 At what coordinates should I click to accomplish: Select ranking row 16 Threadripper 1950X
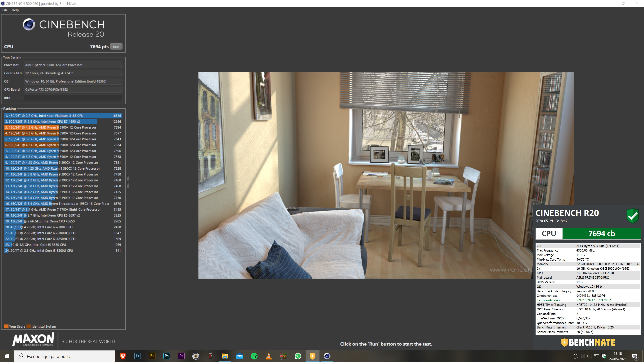click(63, 204)
